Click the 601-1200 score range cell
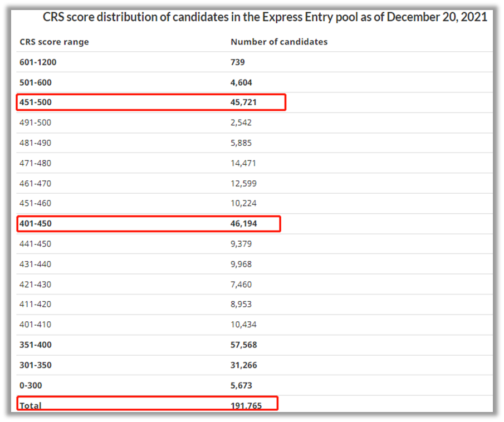 pyautogui.click(x=38, y=62)
